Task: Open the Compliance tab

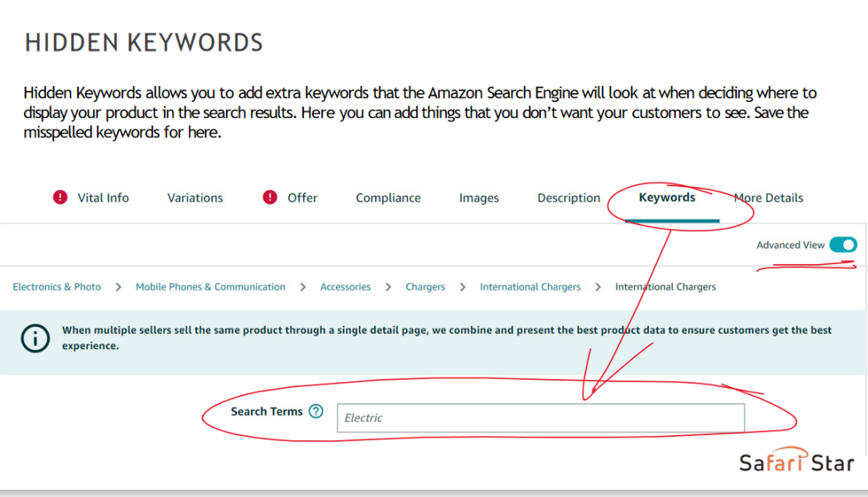Action: 388,198
